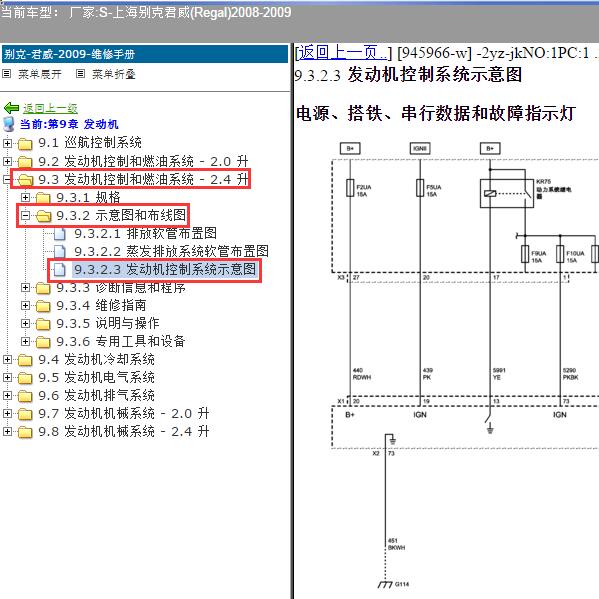Screen dimensions: 599x599
Task: Select the 9.3.1 规格 item
Action: point(88,197)
